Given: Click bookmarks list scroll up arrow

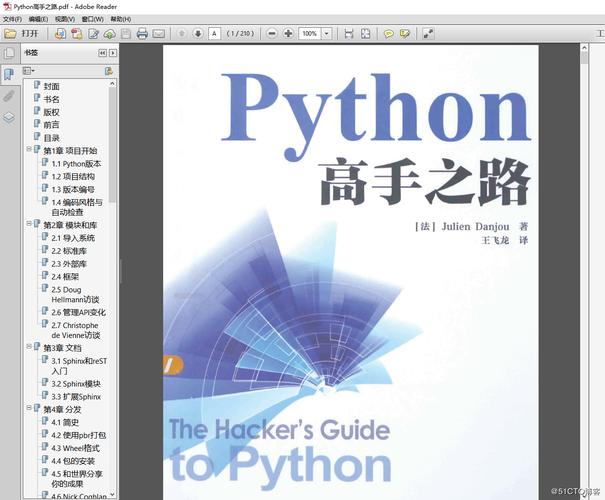Looking at the screenshot, I should 112,83.
